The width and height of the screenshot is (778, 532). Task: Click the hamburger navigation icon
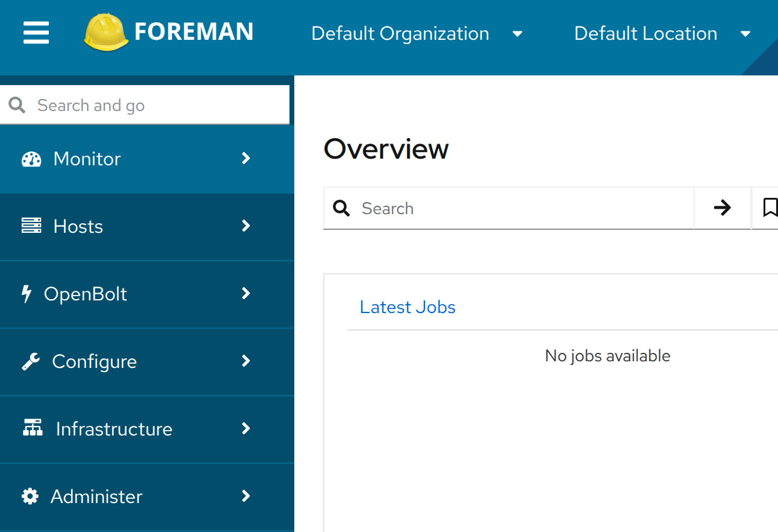click(36, 33)
